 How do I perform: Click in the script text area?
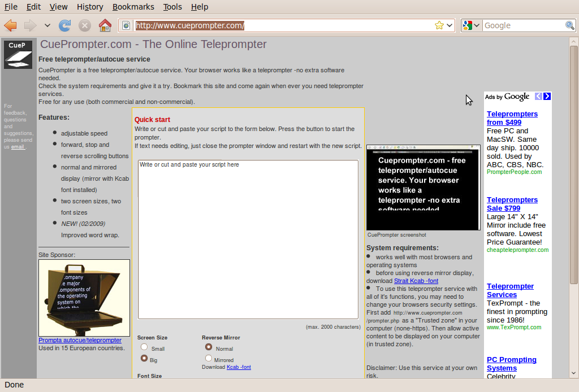tap(248, 239)
